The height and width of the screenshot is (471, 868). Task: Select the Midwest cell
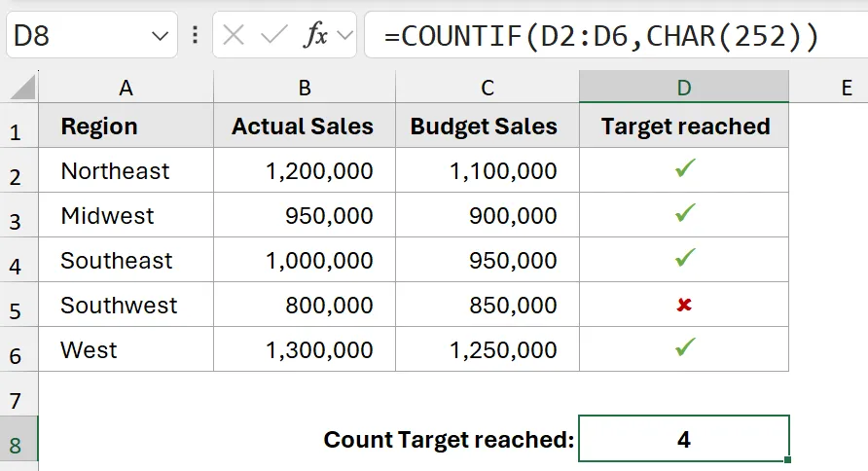coord(127,215)
